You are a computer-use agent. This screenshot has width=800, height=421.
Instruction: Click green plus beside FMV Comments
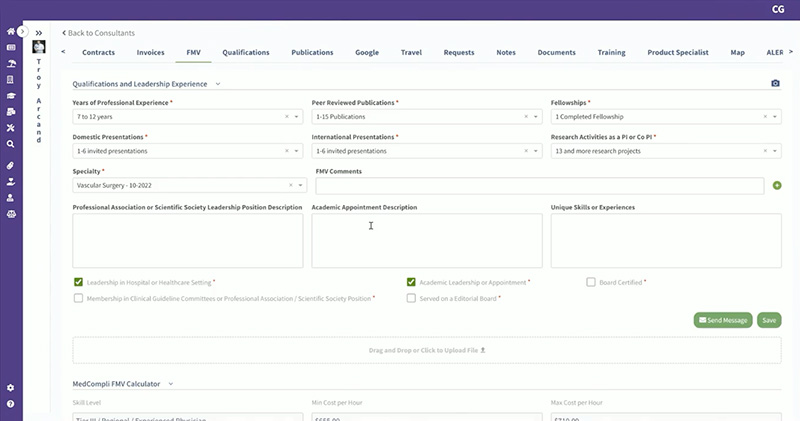(777, 186)
